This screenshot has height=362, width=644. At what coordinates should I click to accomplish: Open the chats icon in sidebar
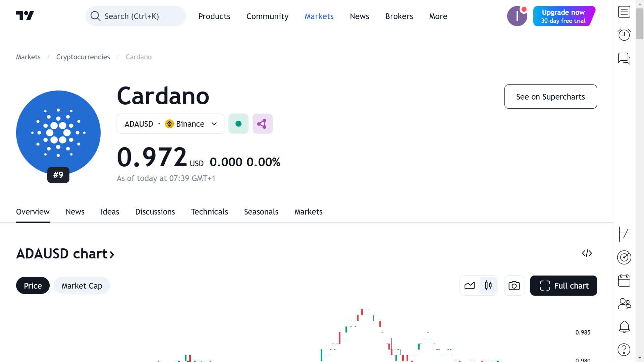pos(624,59)
